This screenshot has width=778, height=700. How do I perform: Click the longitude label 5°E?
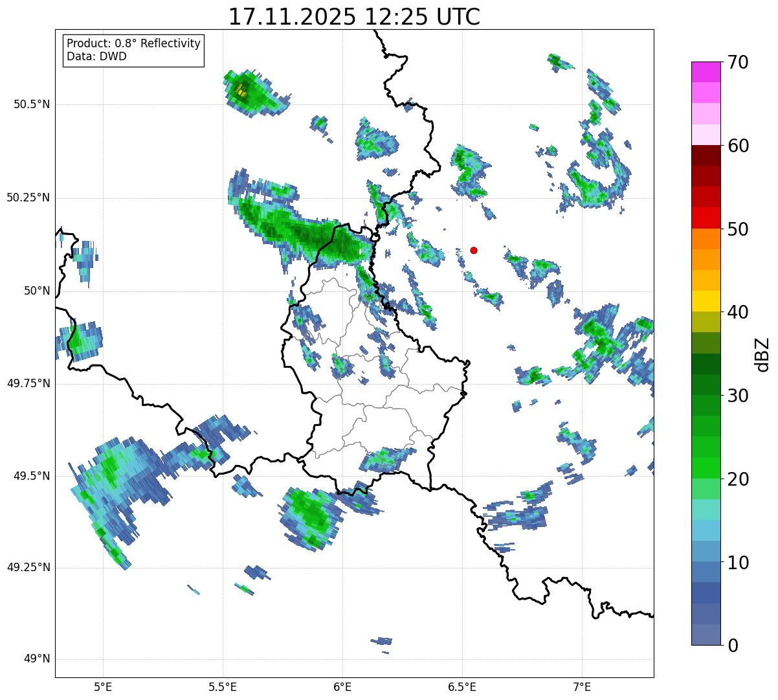coord(103,686)
